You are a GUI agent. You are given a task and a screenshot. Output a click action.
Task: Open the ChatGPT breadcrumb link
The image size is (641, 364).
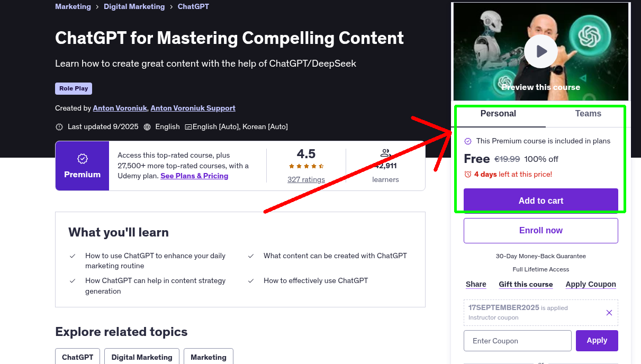[193, 7]
